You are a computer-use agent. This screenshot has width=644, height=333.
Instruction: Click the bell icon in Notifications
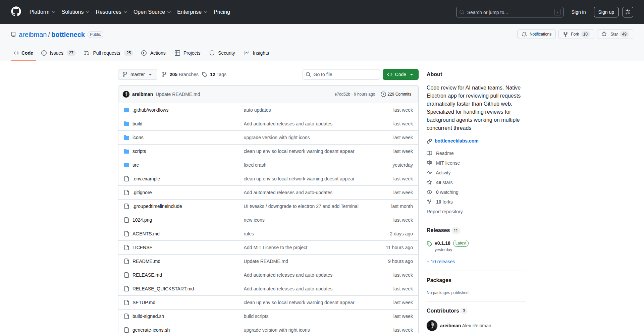pos(524,34)
